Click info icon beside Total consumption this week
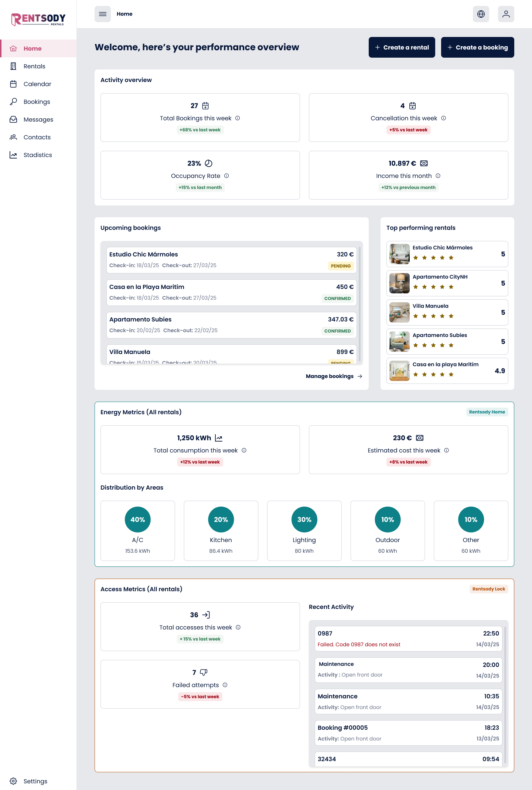Viewport: 532px width, 790px height. coord(244,450)
